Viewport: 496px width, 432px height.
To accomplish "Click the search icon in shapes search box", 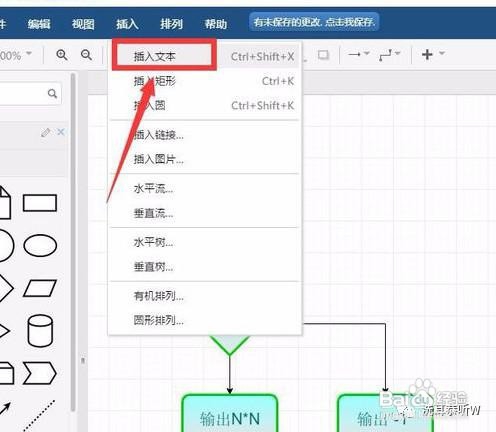I will click(52, 94).
